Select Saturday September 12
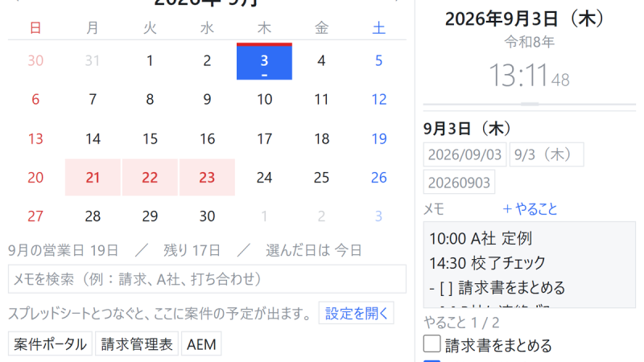 [378, 99]
